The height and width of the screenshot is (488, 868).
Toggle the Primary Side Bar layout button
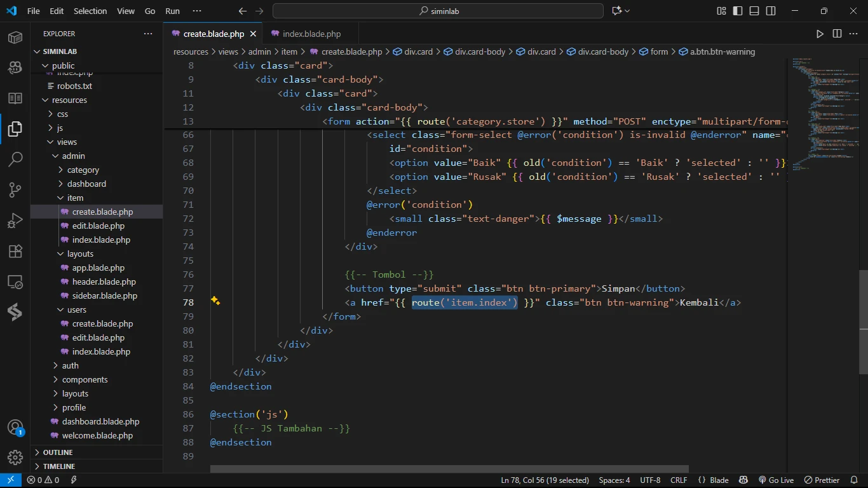click(738, 11)
